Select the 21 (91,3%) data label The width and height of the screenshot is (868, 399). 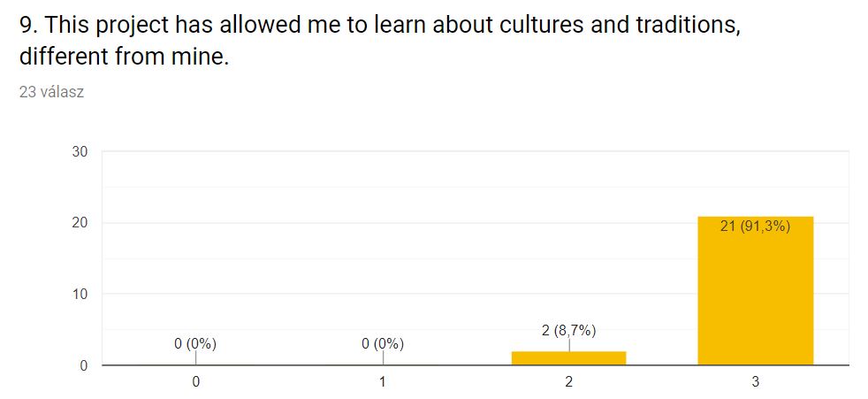[x=755, y=226]
